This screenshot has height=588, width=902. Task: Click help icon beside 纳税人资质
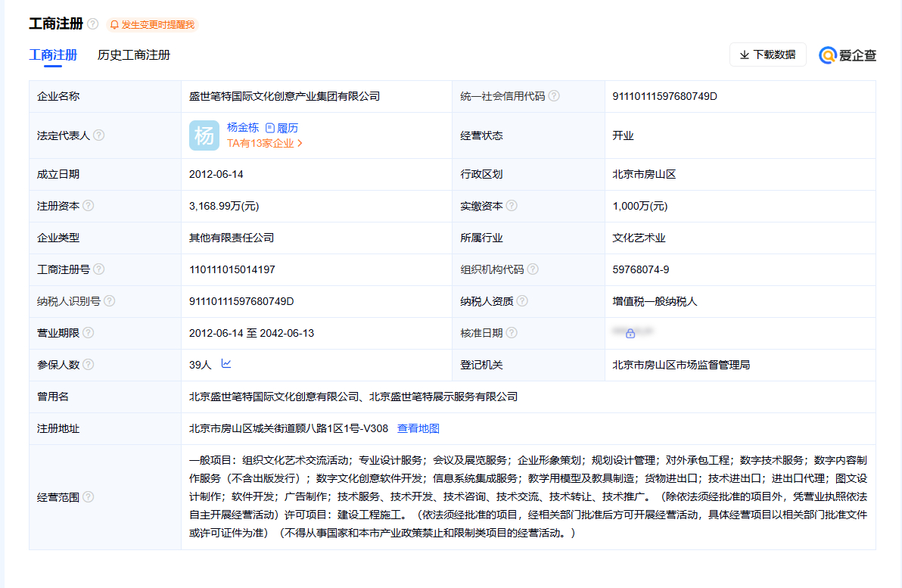click(522, 301)
